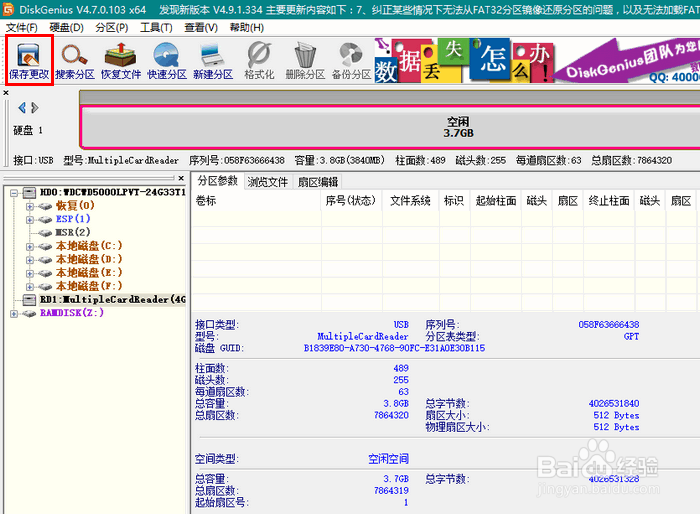Viewport: 700px width, 514px height.
Task: Click the 起始柱面 column header
Action: point(496,201)
